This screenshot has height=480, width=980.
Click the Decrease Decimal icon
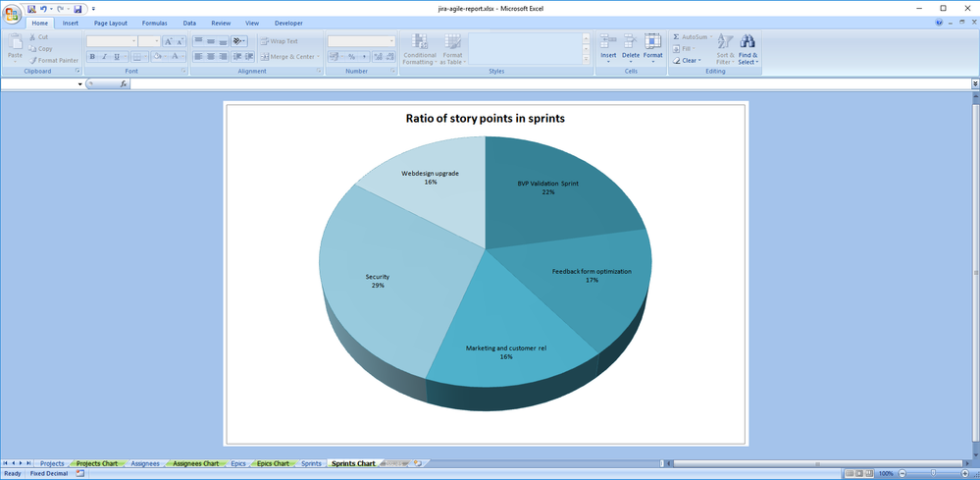click(390, 57)
